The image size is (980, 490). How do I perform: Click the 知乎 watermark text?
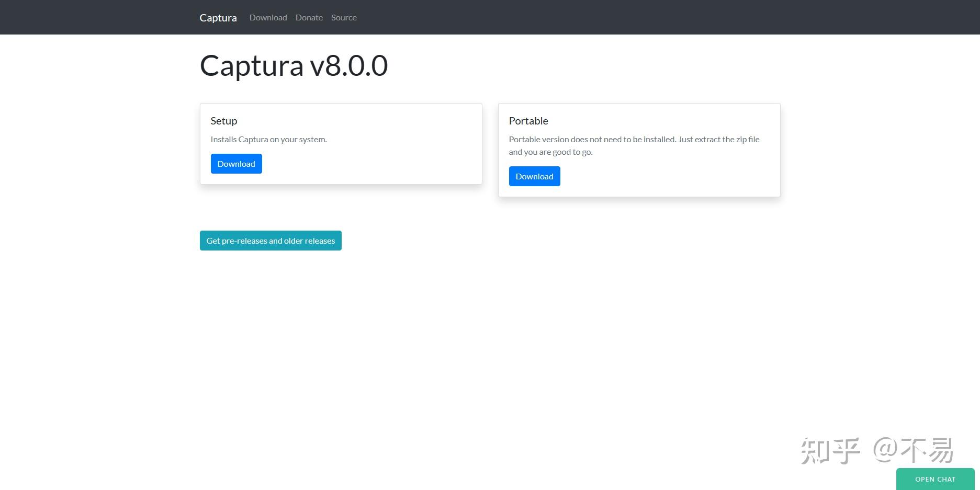coord(830,451)
